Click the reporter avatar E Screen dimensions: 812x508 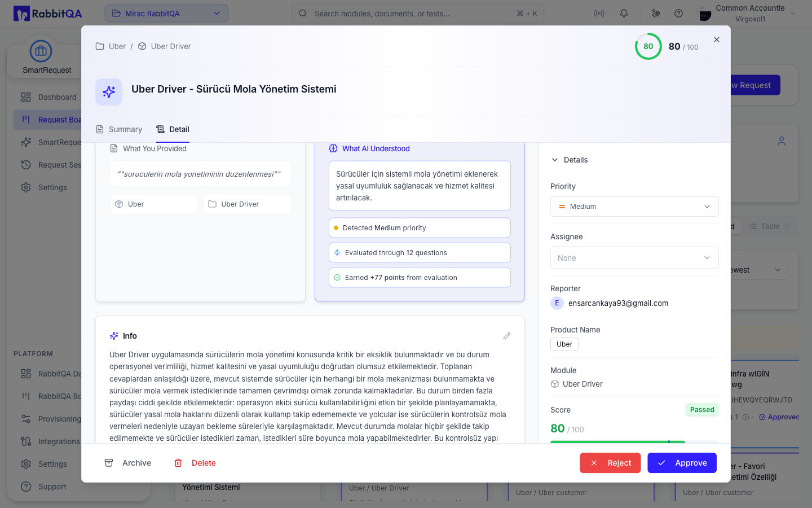tap(557, 303)
